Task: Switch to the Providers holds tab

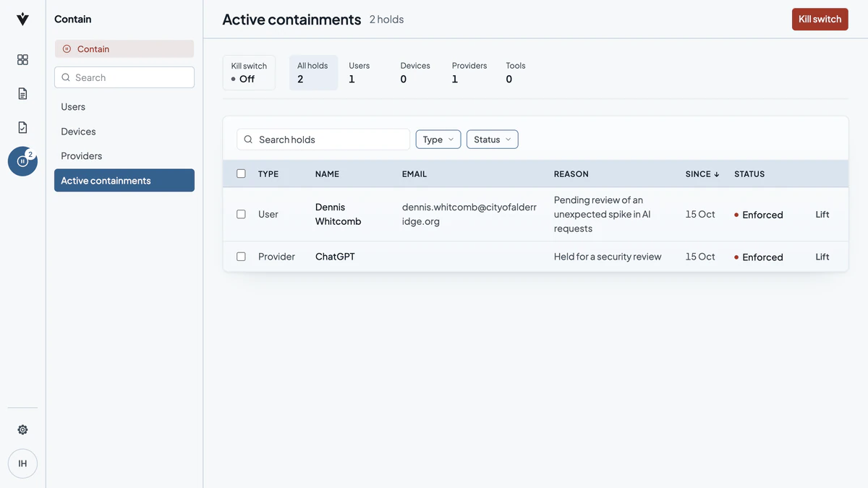Action: tap(469, 72)
